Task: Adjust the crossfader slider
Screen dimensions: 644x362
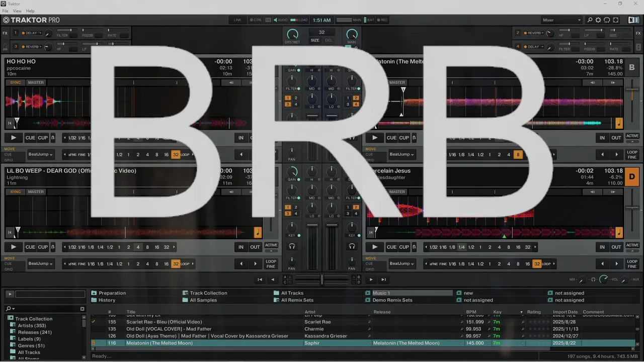Action: tap(322, 280)
